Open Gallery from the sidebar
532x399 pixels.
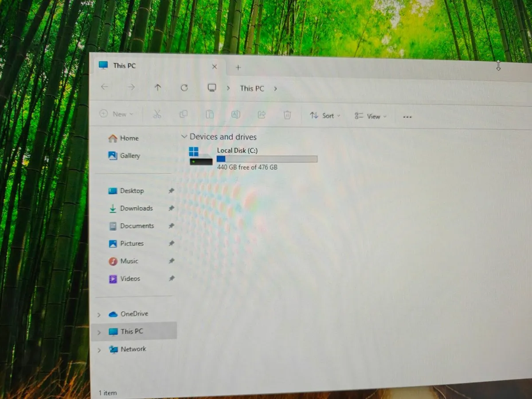(130, 156)
